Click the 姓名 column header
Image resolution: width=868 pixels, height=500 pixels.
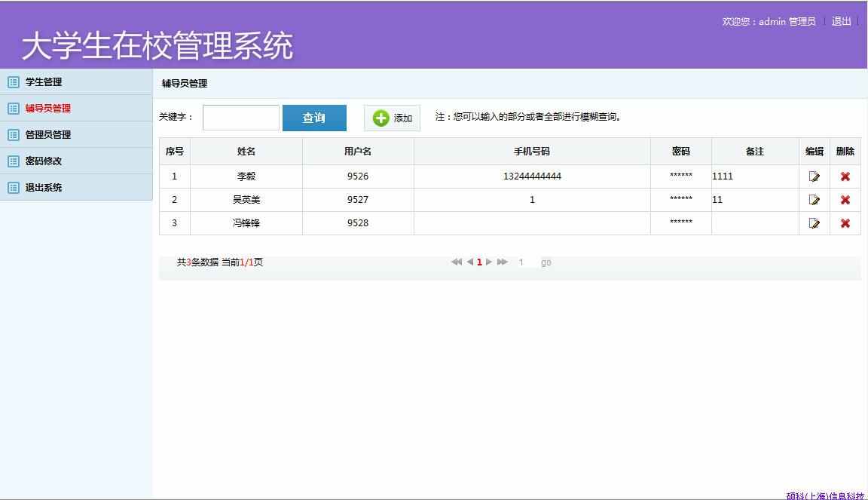coord(246,152)
